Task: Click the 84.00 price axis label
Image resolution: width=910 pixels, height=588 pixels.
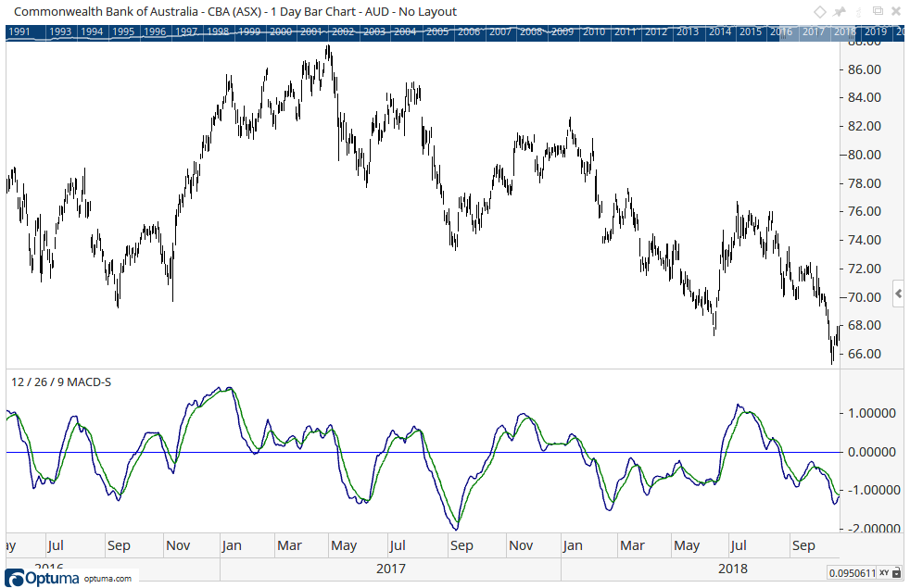Action: [x=865, y=97]
